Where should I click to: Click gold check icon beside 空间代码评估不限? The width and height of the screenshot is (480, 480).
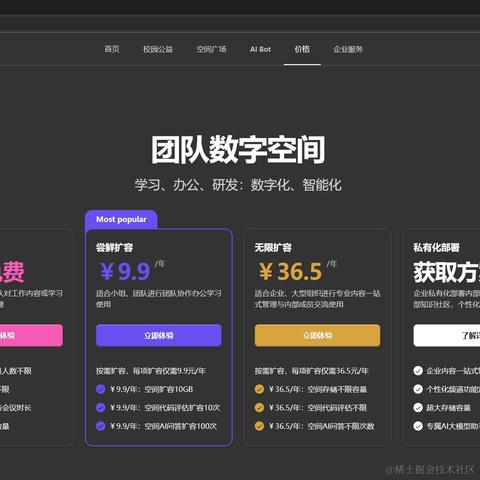259,407
